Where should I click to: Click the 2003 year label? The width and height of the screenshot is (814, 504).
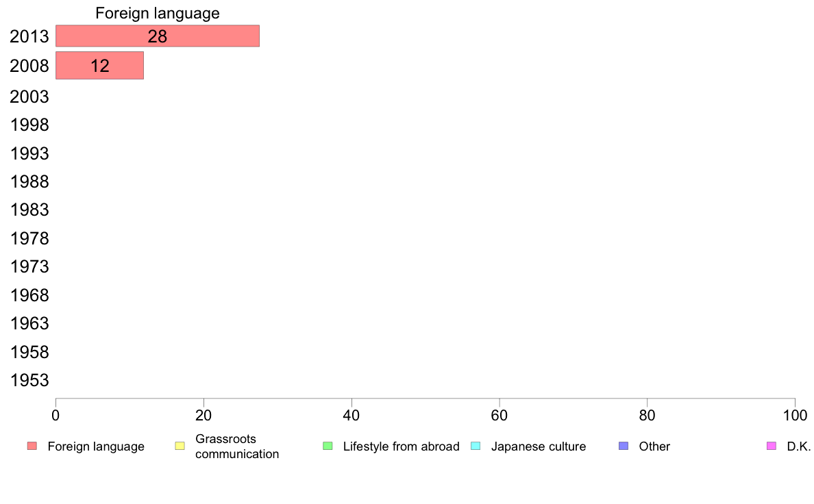pos(29,97)
